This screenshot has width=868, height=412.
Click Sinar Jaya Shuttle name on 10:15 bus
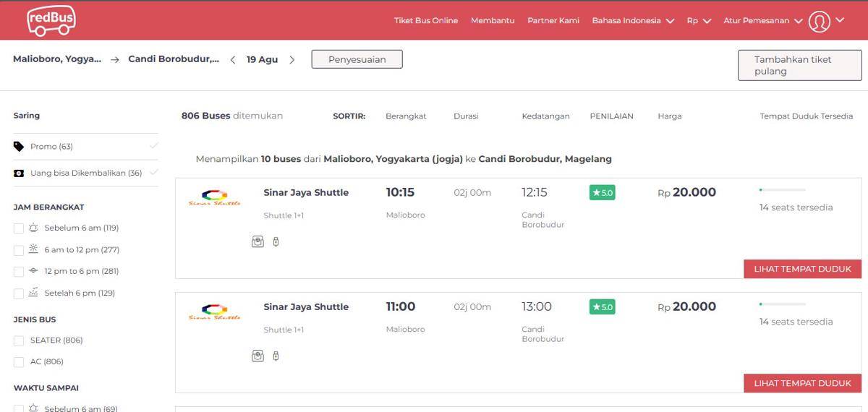click(306, 192)
